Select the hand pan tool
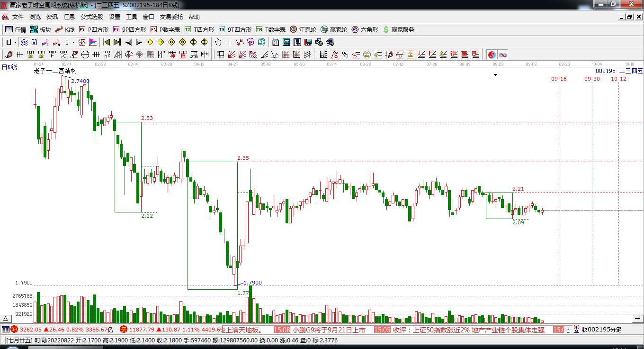 (x=218, y=42)
